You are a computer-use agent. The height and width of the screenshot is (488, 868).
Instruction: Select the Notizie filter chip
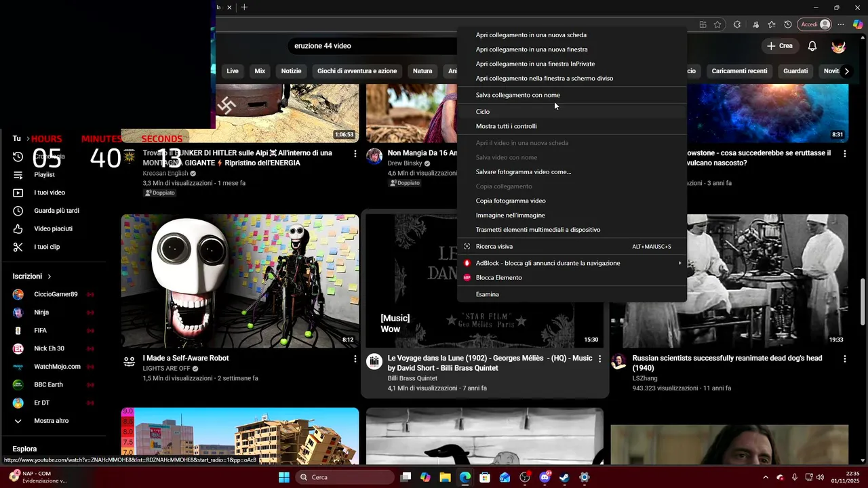[x=291, y=71]
